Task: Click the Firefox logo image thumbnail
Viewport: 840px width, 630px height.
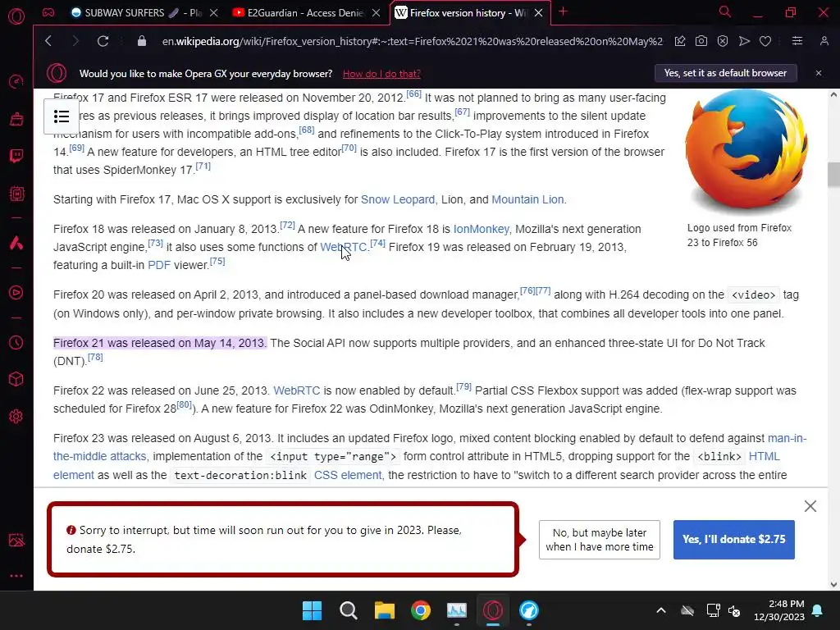Action: pos(746,151)
